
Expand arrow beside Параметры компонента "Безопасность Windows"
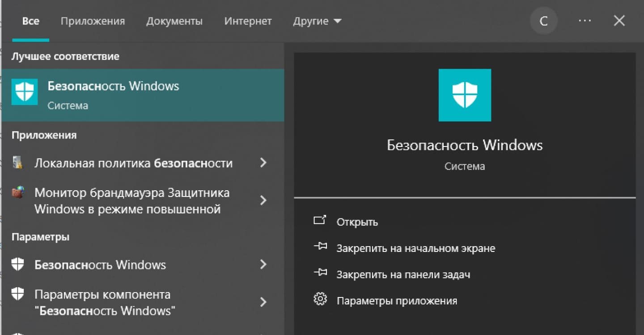[263, 302]
